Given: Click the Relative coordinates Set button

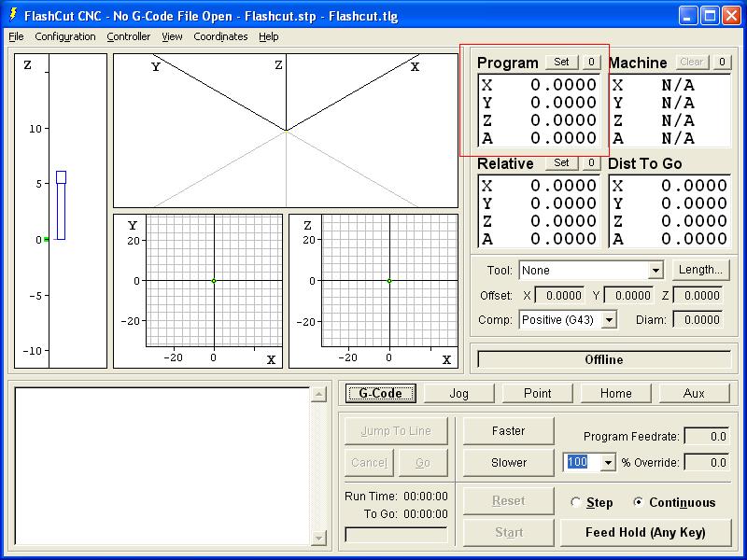Looking at the screenshot, I should coord(561,163).
